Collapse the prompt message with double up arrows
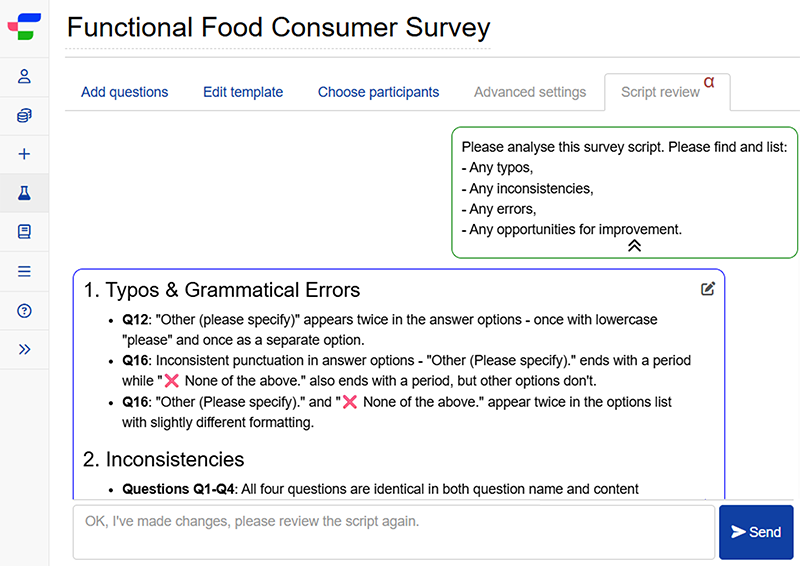The image size is (800, 566). [634, 246]
